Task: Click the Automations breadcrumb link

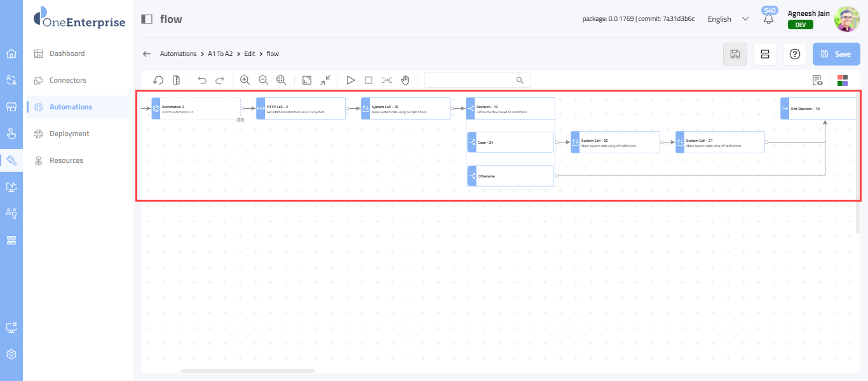Action: 178,54
